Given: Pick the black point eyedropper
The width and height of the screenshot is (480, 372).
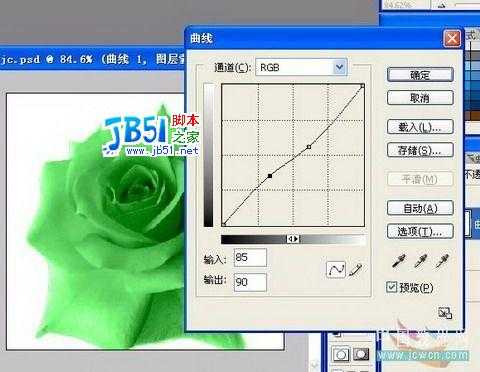Looking at the screenshot, I should pos(399,261).
